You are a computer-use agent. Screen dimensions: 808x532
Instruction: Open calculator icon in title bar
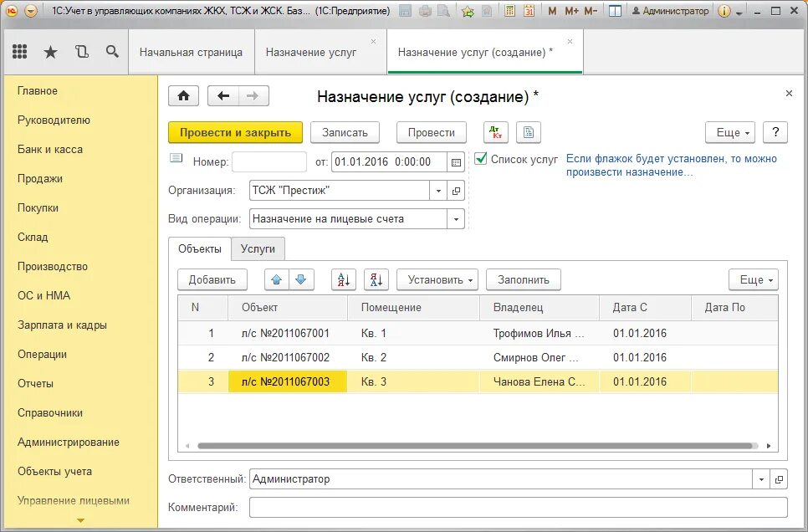click(x=509, y=10)
